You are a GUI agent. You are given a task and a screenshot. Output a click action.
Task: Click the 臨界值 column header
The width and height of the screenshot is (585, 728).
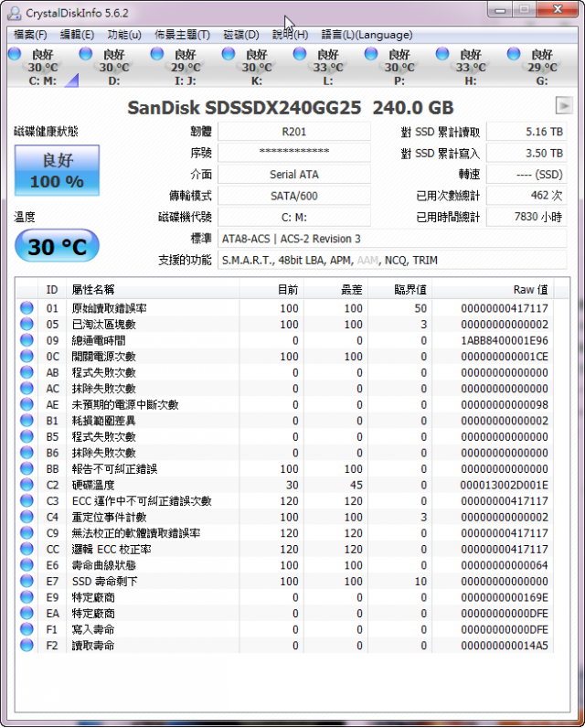pos(399,290)
